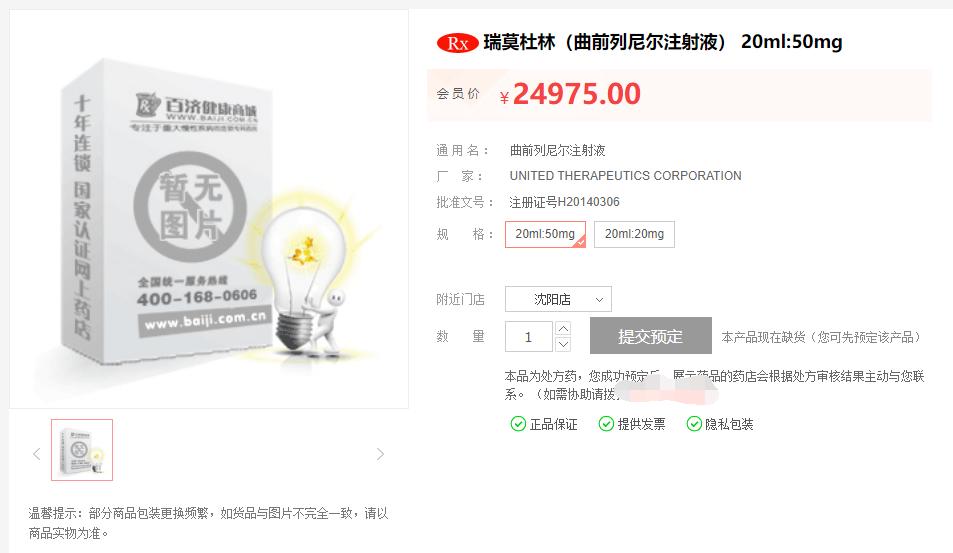
Task: Open the 沈阳店 nearby store dropdown
Action: 558,299
